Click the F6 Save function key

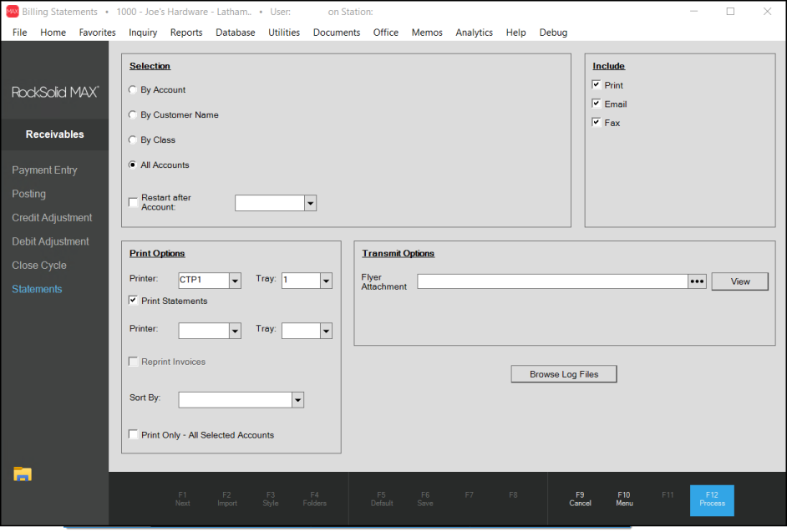pos(425,499)
